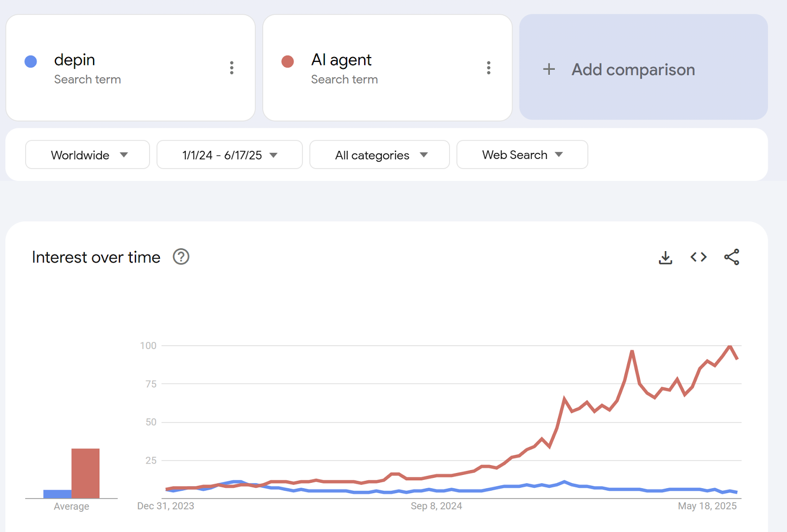787x532 pixels.
Task: Open the 1/1/24 - 6/17/25 date range dropdown
Action: pos(230,155)
